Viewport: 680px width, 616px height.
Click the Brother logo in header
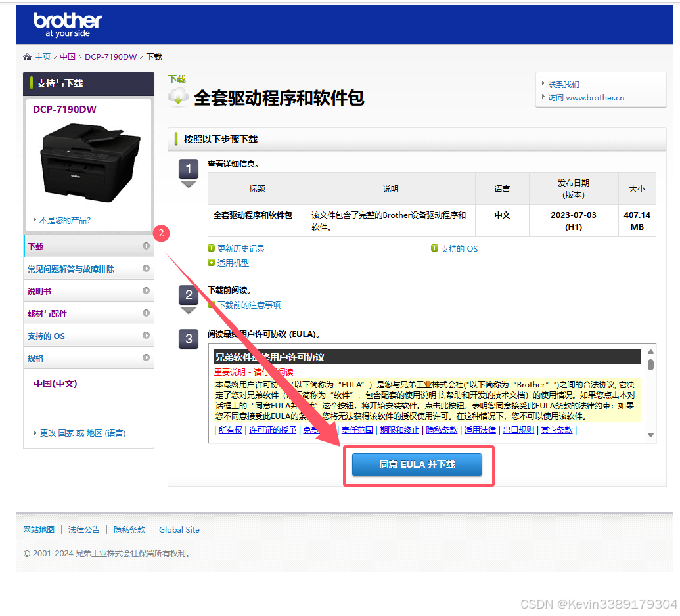pyautogui.click(x=68, y=25)
